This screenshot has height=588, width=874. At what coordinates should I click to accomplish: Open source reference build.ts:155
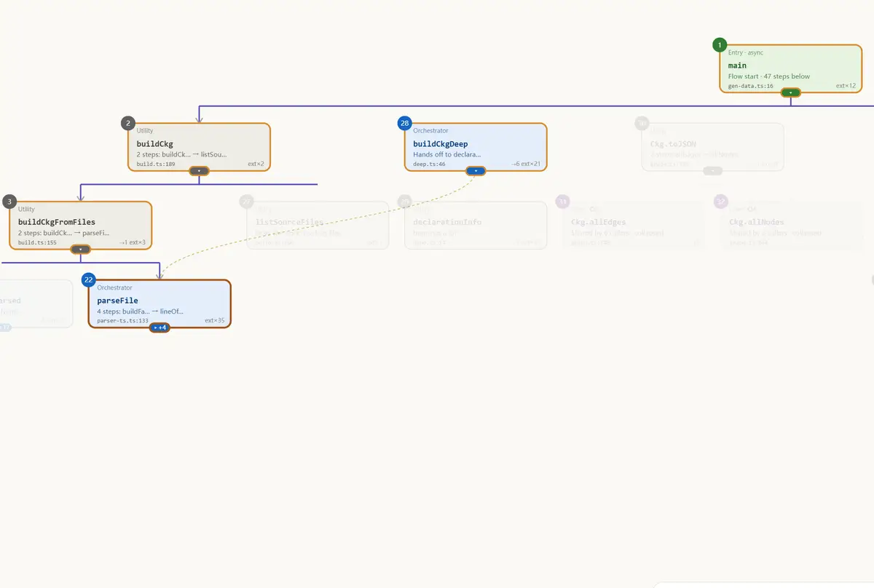(37, 242)
